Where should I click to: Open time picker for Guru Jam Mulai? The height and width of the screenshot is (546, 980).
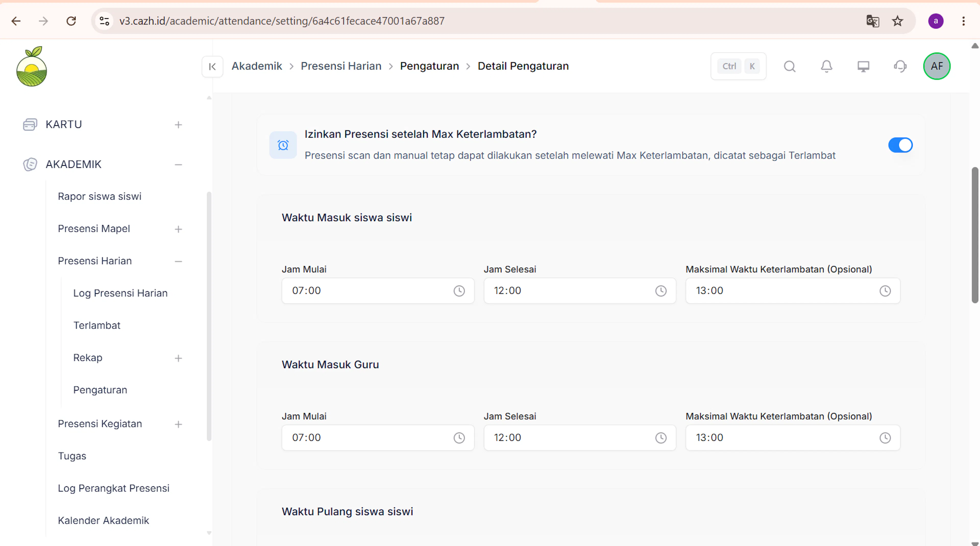459,438
